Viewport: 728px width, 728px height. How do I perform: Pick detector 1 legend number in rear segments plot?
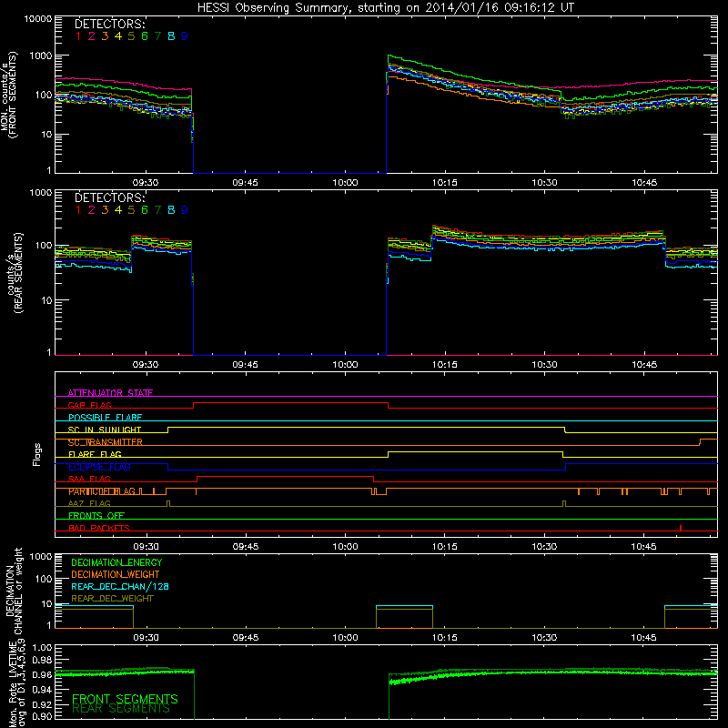[x=78, y=210]
